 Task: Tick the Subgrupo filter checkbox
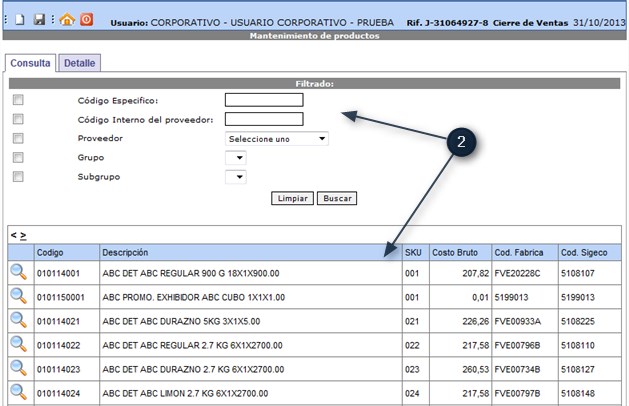(x=18, y=177)
